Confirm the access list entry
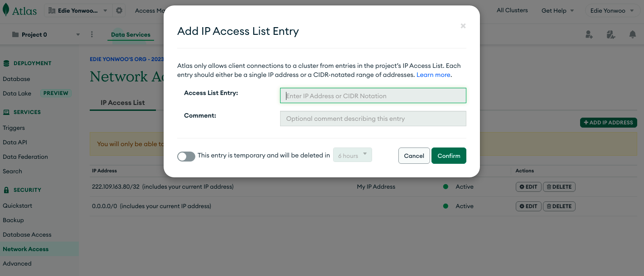 (449, 156)
